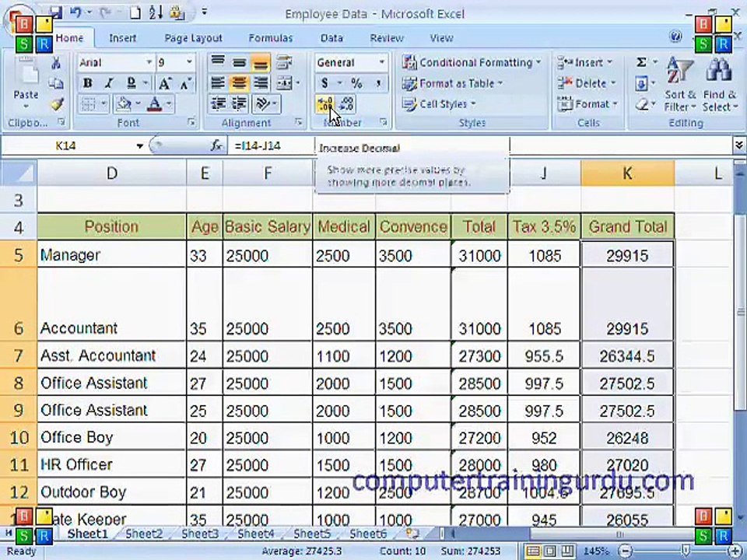
Task: Open the borders dropdown arrow
Action: 103,103
